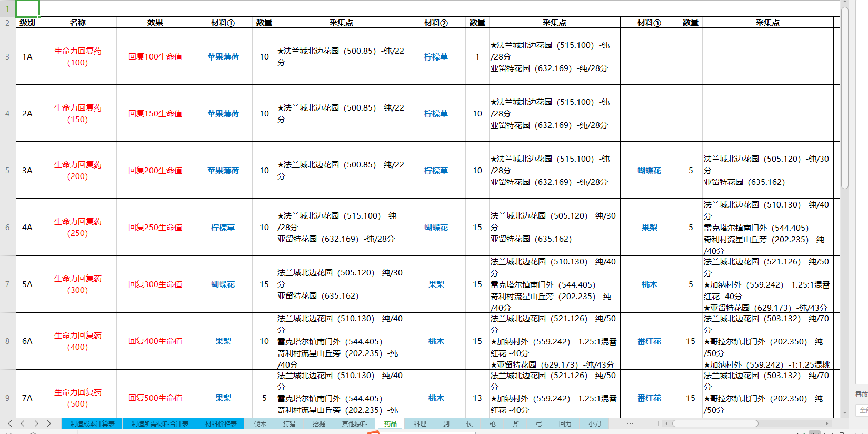Screen dimensions: 868x434
Task: Switch to the 仗 sheet tab
Action: pyautogui.click(x=469, y=423)
